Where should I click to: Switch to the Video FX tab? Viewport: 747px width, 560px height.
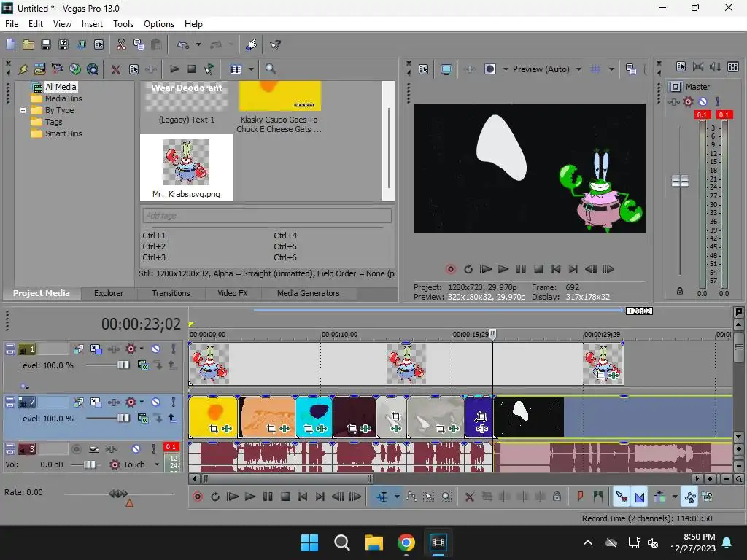point(233,293)
